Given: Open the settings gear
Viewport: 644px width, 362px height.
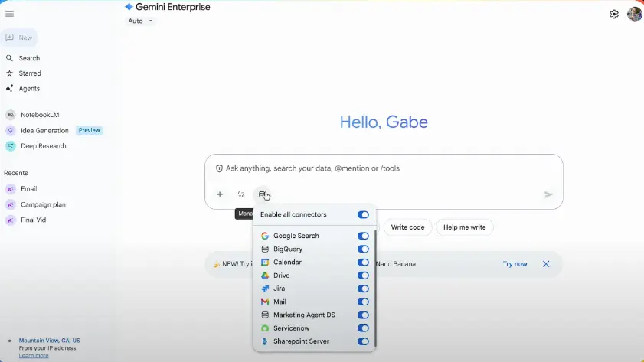Looking at the screenshot, I should pyautogui.click(x=614, y=15).
